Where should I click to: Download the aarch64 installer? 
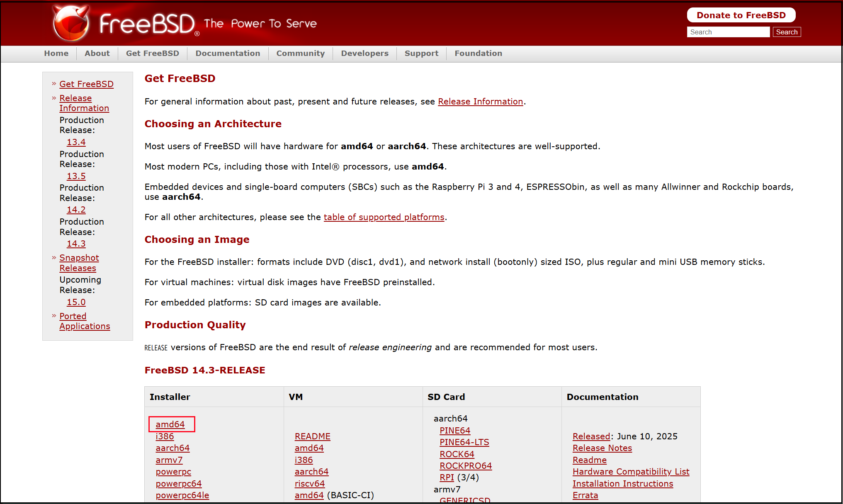tap(172, 448)
